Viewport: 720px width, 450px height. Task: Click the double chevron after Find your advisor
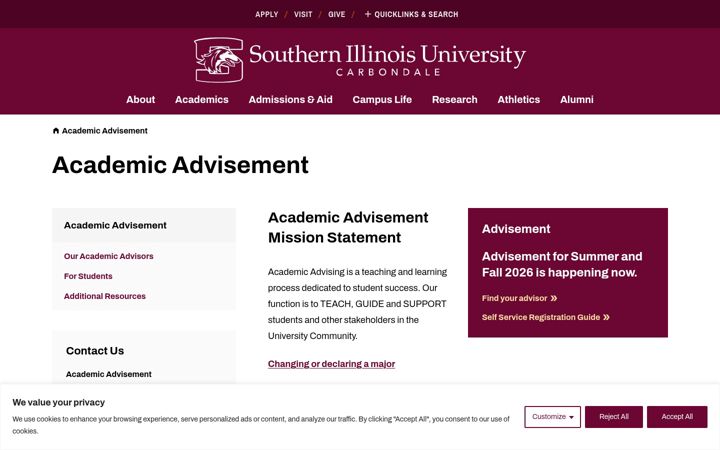(554, 298)
